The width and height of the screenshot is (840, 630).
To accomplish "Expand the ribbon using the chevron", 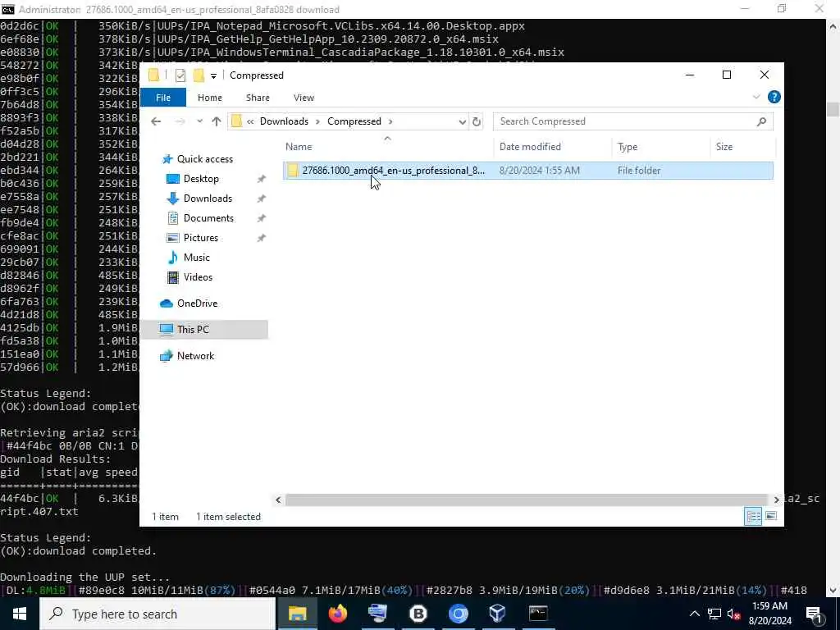I will (756, 97).
